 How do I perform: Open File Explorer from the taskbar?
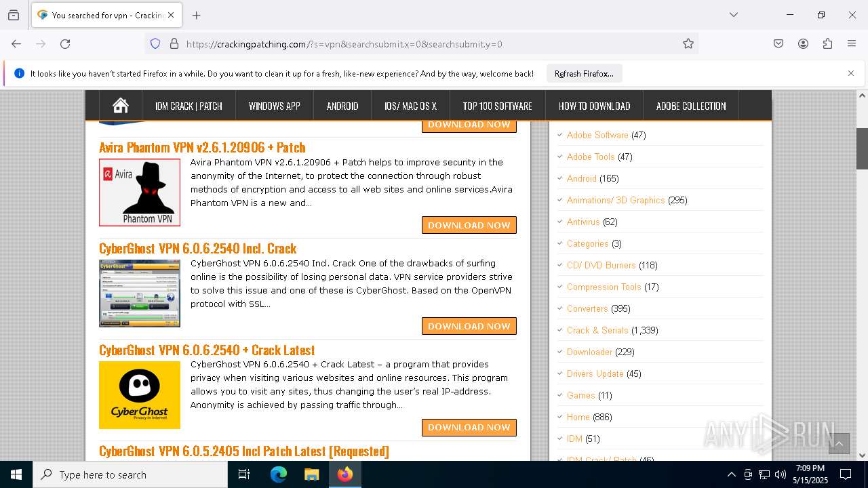[x=311, y=474]
